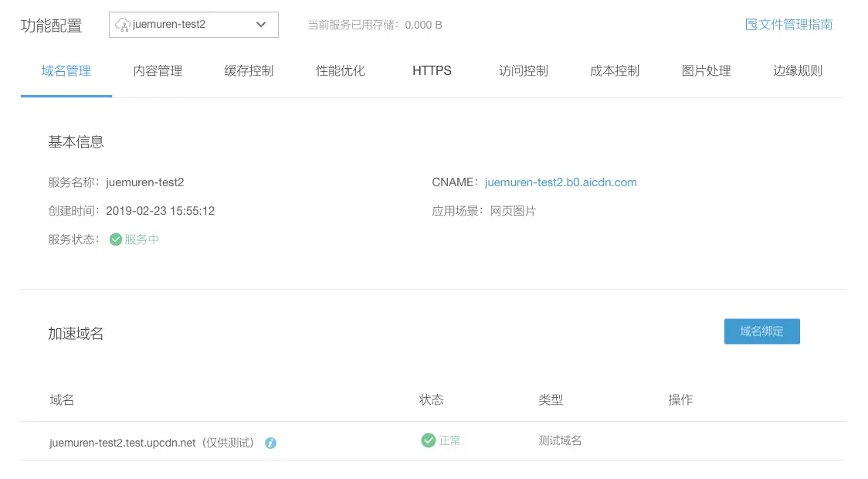
Task: Switch to the 成本控制 tab
Action: [x=615, y=71]
